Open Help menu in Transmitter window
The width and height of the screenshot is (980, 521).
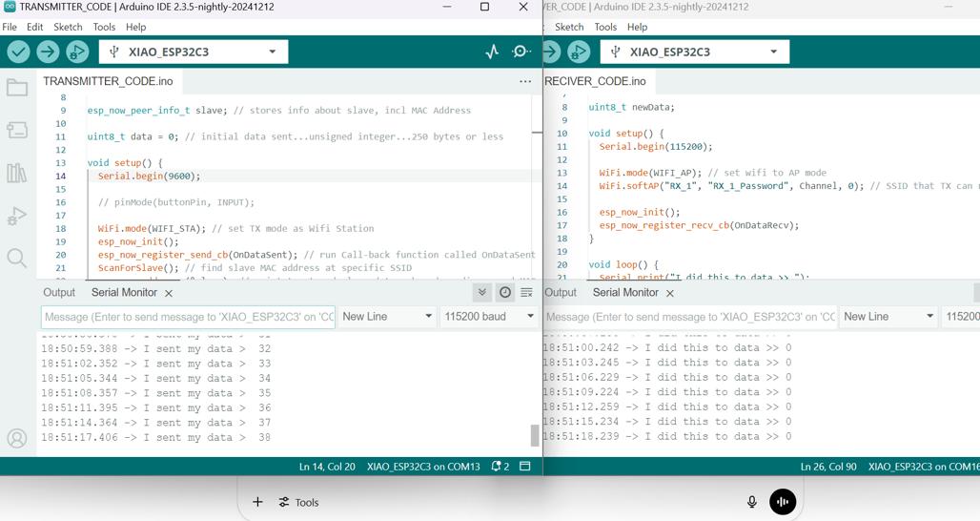[x=135, y=27]
